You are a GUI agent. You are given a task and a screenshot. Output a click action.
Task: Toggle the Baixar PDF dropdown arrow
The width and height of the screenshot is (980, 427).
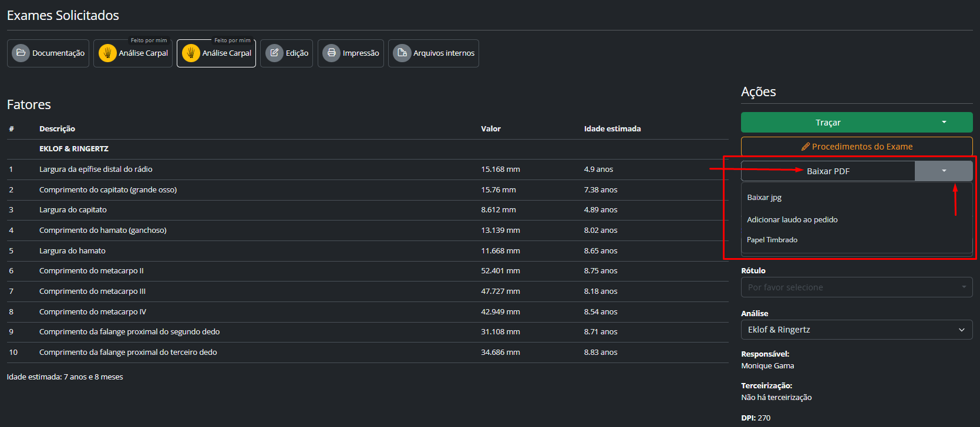point(944,171)
